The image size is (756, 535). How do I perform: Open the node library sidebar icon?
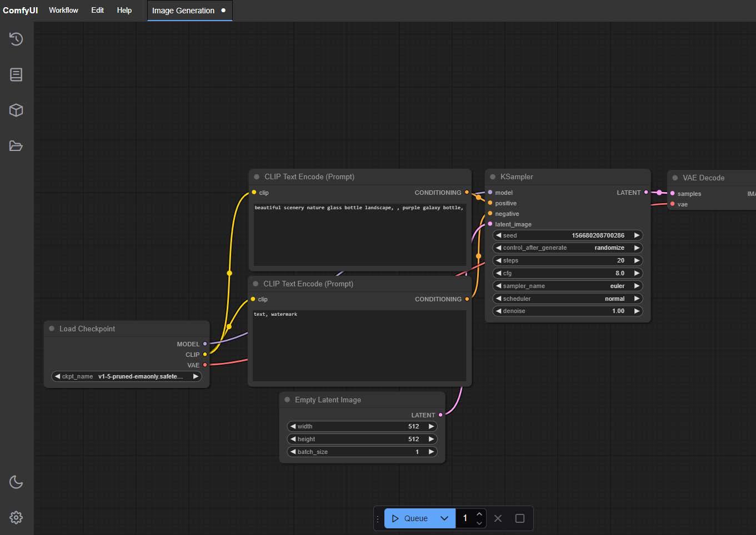click(16, 74)
